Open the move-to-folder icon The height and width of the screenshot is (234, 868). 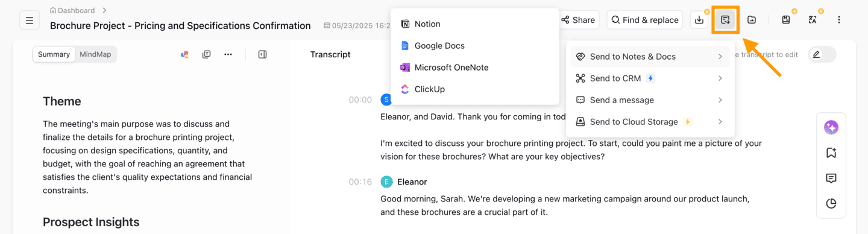[x=752, y=20]
